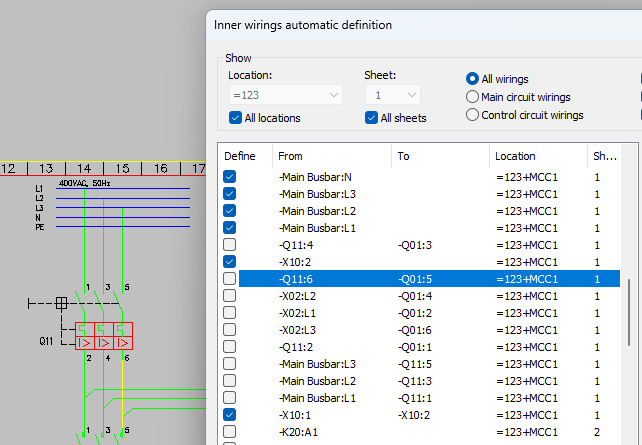
Task: Choose Control circuit wirings option
Action: [x=473, y=115]
